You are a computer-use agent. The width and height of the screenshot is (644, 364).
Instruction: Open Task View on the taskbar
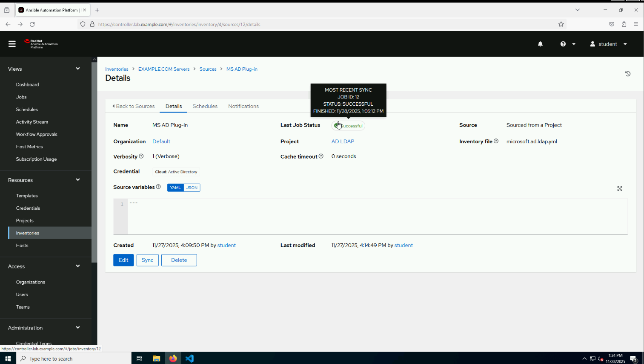(x=139, y=358)
